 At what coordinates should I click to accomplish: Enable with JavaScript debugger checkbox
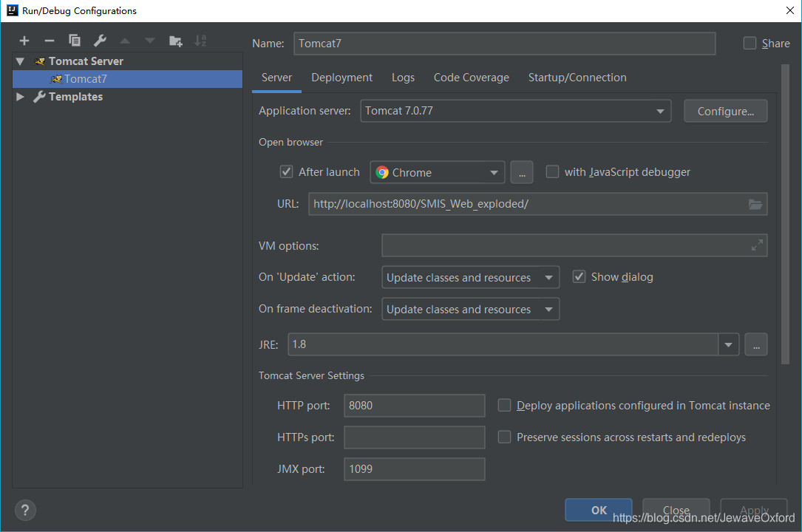552,171
